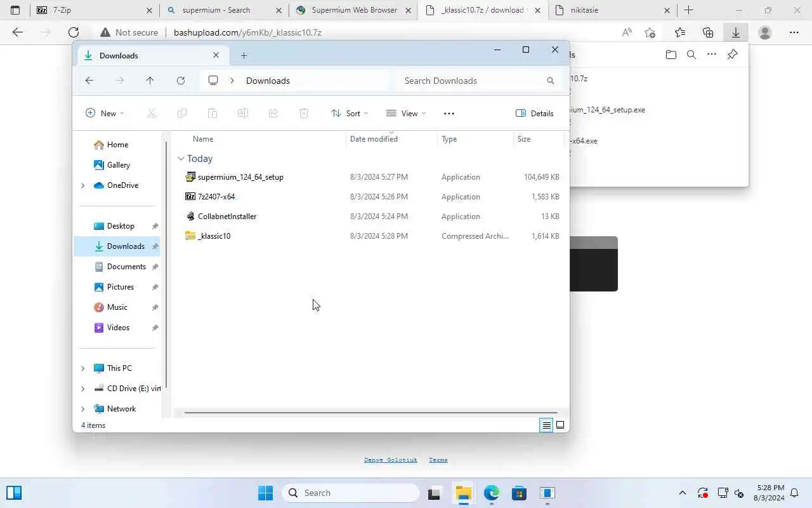This screenshot has width=812, height=508.
Task: Open the New dropdown menu
Action: click(x=105, y=113)
